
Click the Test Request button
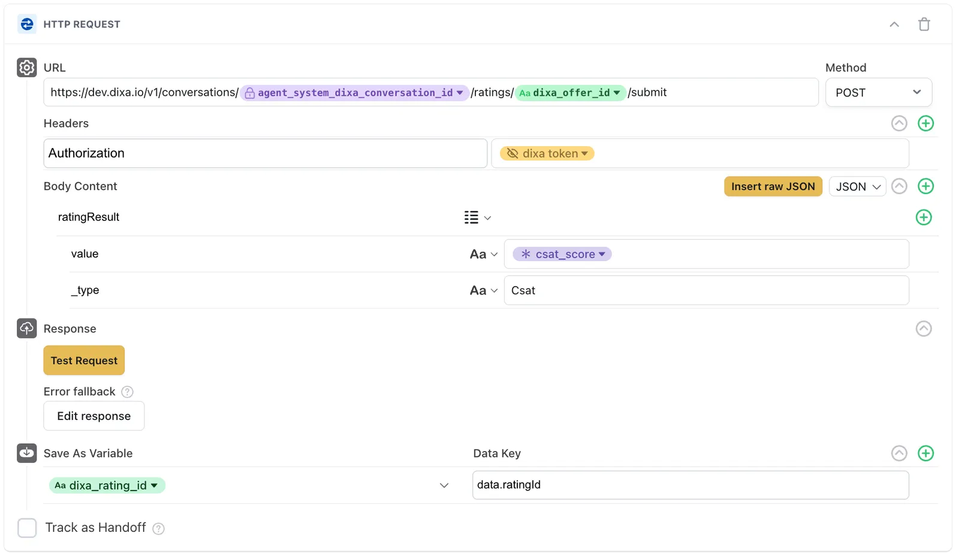click(x=84, y=361)
